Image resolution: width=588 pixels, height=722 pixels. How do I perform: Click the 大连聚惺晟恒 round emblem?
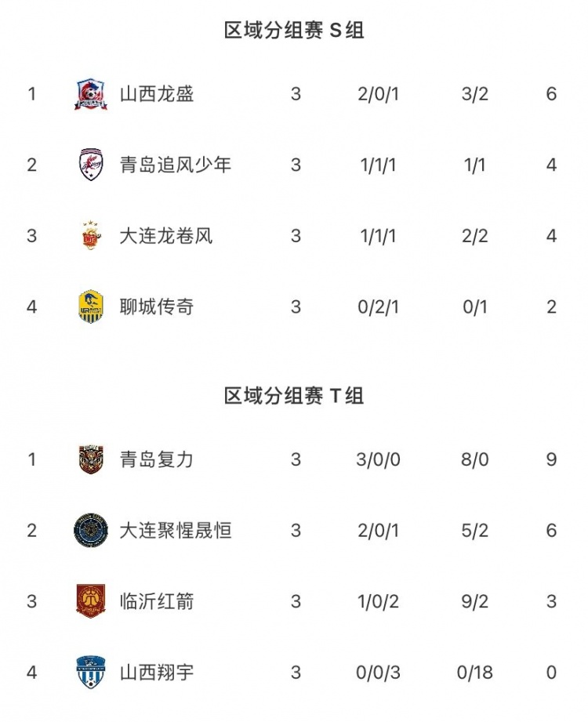point(92,531)
